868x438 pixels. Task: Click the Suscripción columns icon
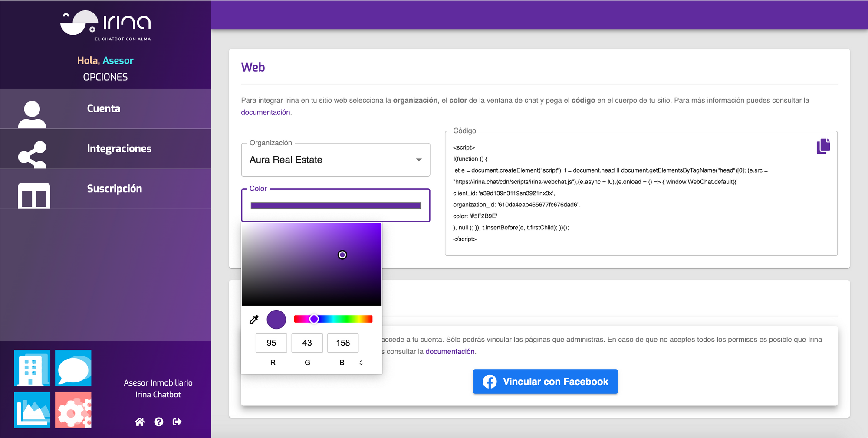click(34, 195)
